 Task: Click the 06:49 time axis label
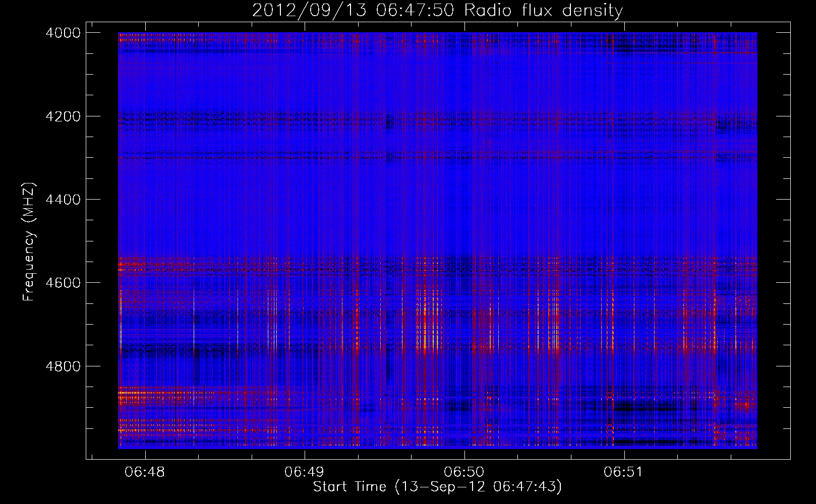click(305, 472)
